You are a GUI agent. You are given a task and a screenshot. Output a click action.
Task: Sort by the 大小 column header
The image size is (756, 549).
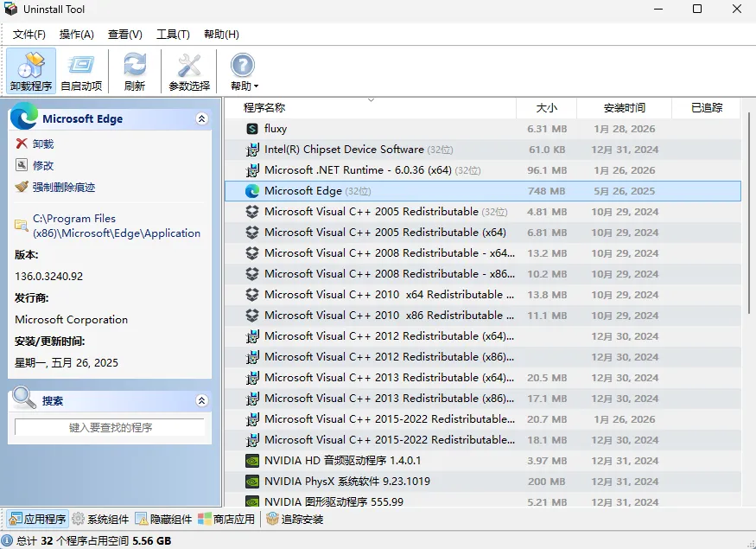[x=546, y=108]
